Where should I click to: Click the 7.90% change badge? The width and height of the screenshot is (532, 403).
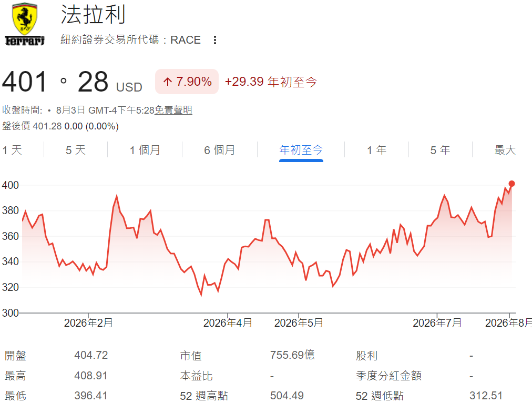click(x=187, y=82)
